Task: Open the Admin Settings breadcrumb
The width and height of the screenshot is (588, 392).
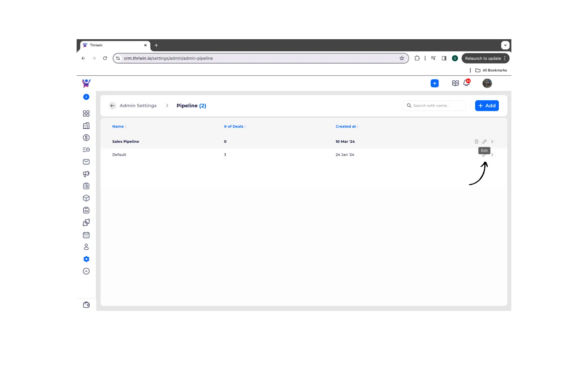Action: click(x=138, y=106)
